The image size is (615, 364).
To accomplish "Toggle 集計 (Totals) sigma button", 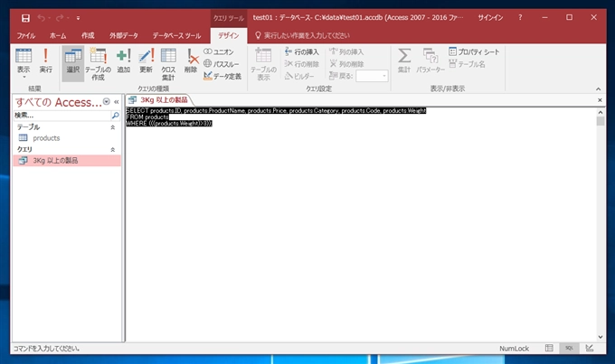I will [404, 61].
